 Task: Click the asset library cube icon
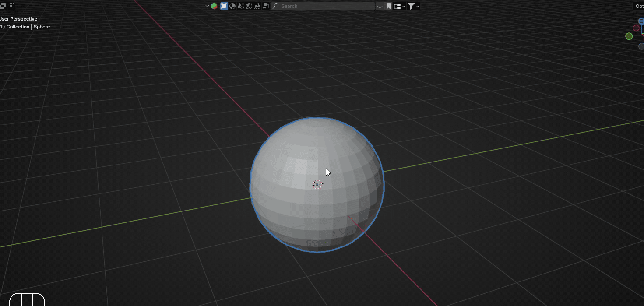click(214, 6)
